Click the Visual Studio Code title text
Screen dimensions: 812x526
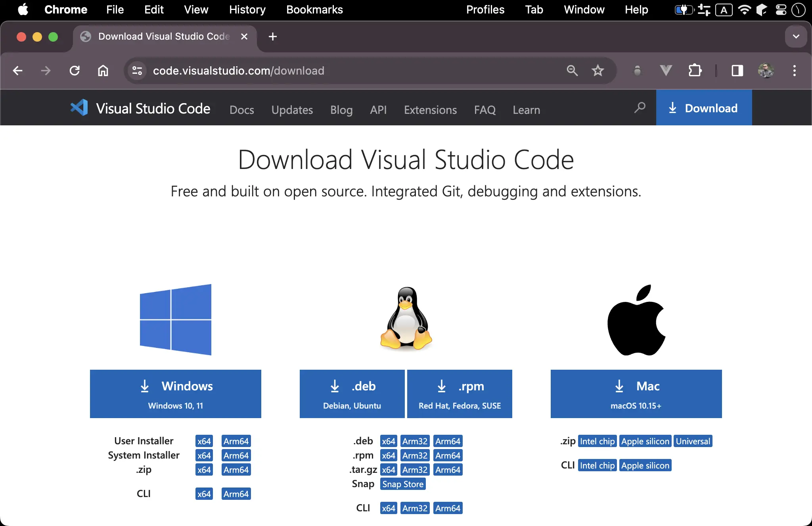coord(153,108)
